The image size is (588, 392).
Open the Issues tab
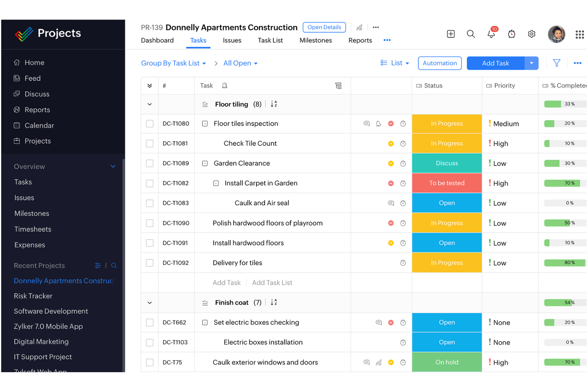tap(232, 40)
